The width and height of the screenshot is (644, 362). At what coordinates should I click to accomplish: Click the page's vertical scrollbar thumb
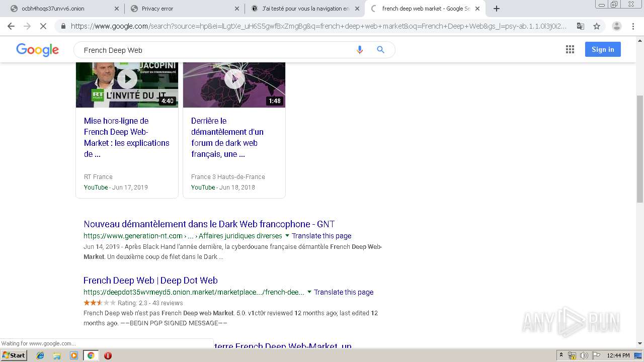[639, 148]
